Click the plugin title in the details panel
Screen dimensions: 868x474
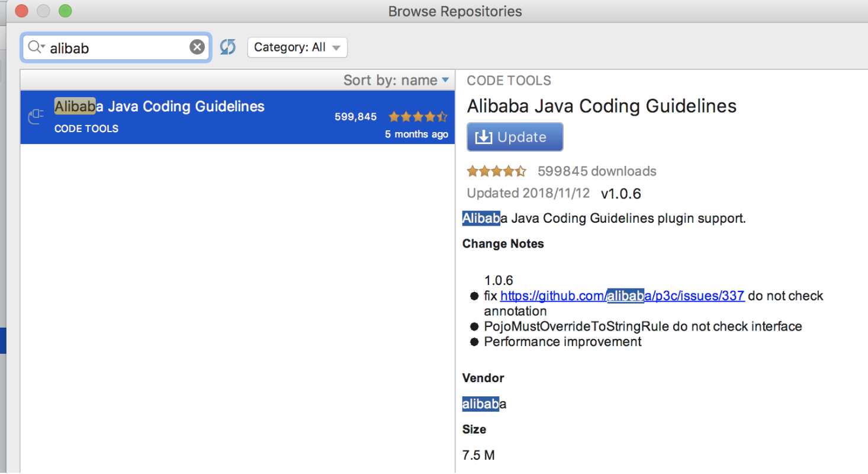pyautogui.click(x=602, y=106)
